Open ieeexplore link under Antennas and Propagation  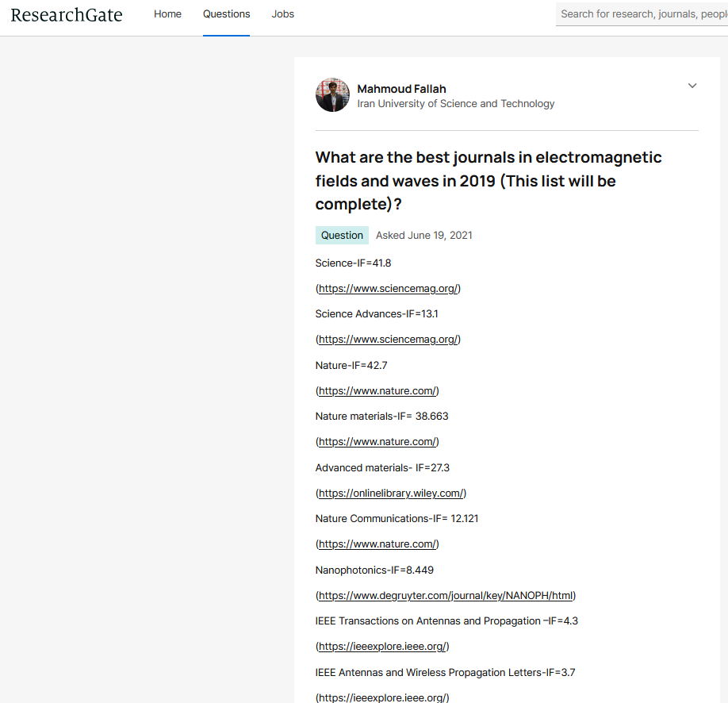[382, 647]
